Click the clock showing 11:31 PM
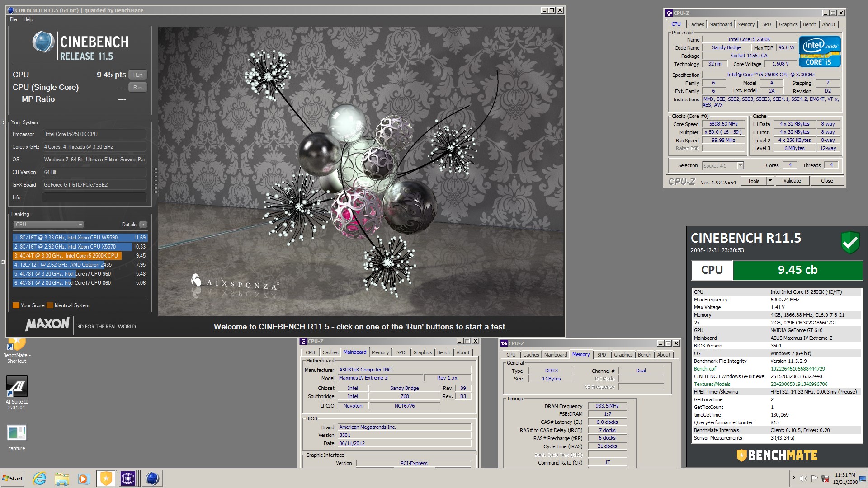 pyautogui.click(x=845, y=475)
